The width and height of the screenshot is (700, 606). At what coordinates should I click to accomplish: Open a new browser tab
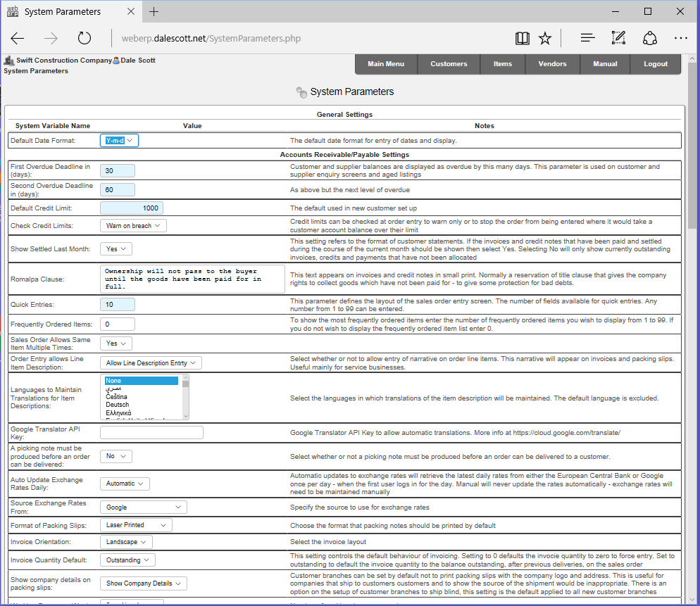154,11
